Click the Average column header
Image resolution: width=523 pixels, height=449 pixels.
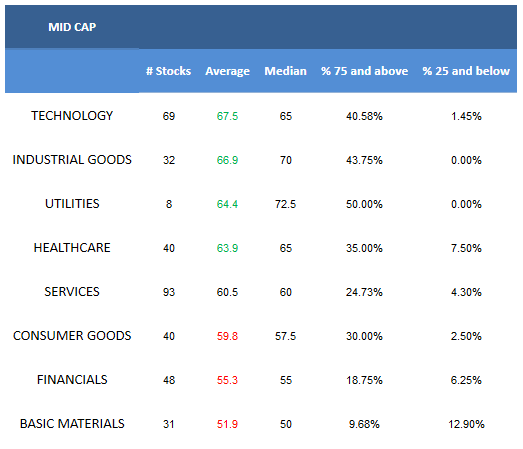point(227,71)
